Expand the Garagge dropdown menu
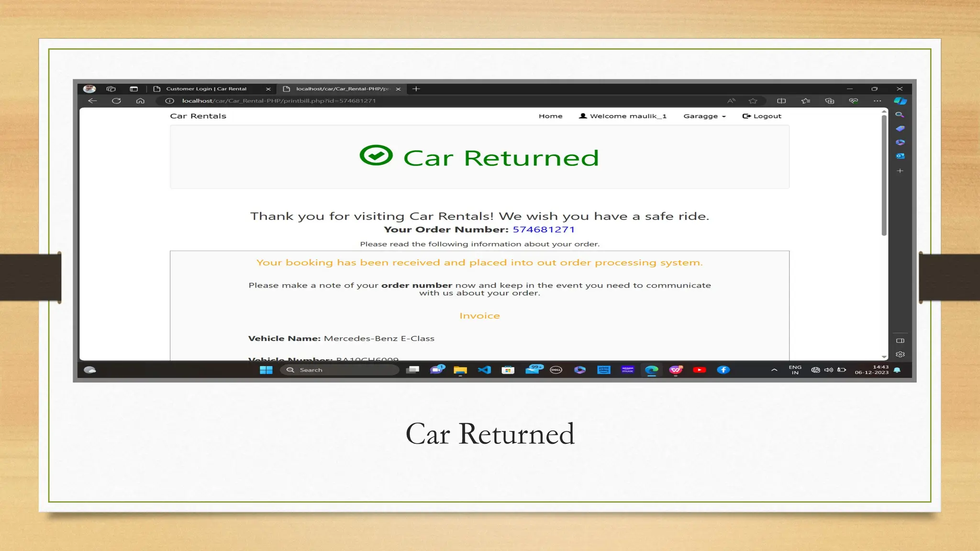Screen dimensions: 980x551 [x=704, y=116]
